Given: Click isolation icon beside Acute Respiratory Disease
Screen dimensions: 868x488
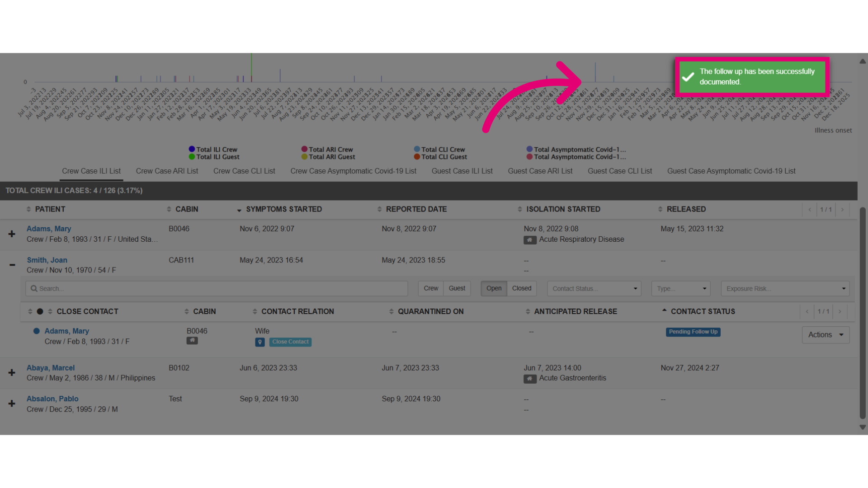Looking at the screenshot, I should tap(530, 240).
